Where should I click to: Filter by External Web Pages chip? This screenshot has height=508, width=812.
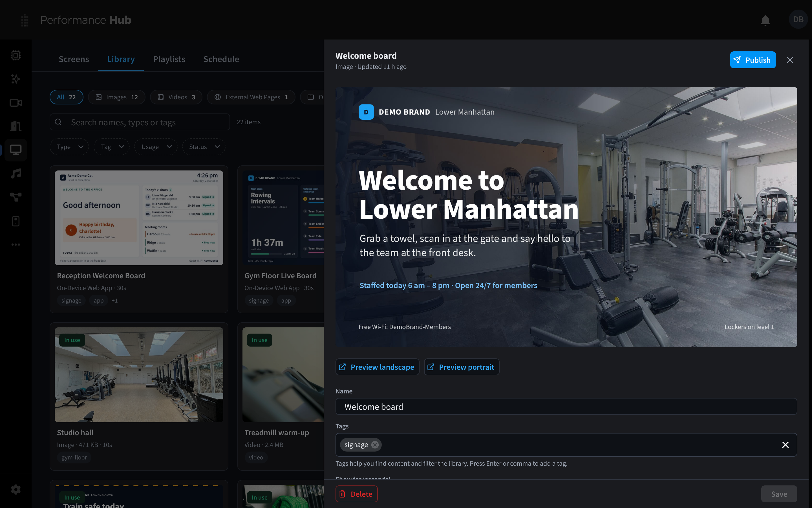tap(251, 97)
